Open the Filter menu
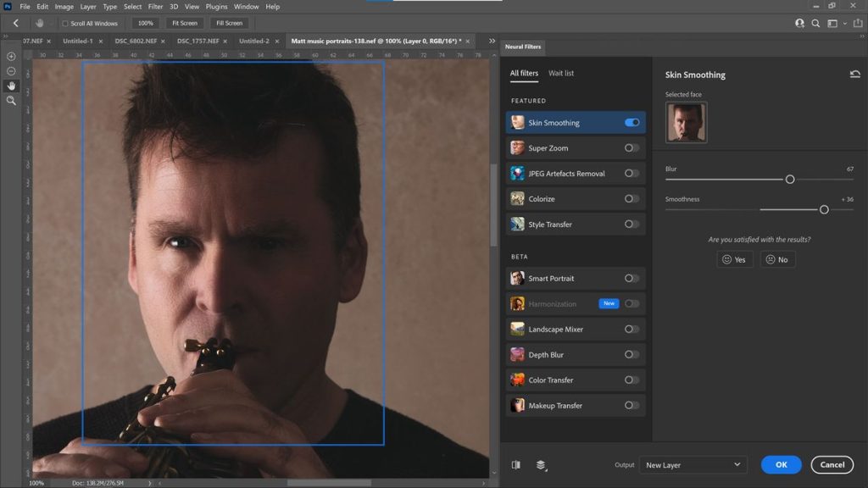868x488 pixels. click(x=155, y=7)
